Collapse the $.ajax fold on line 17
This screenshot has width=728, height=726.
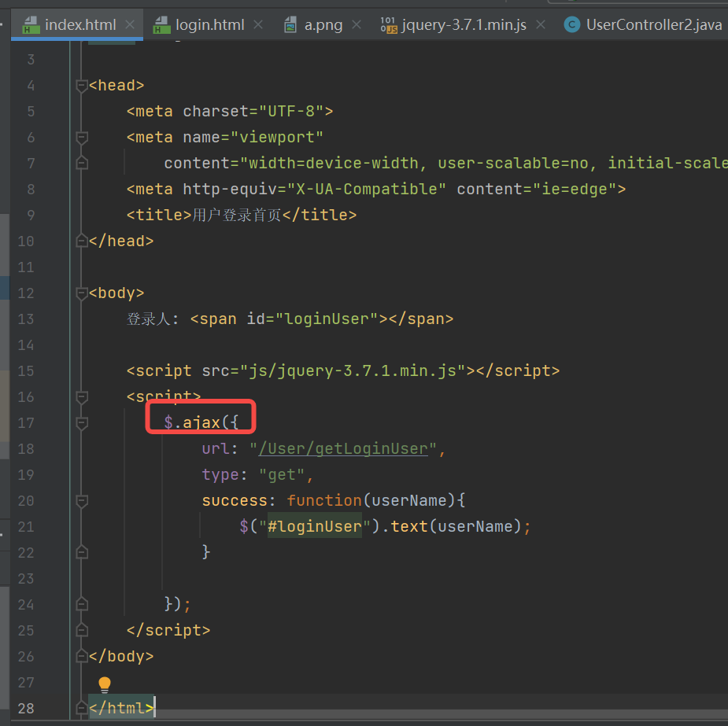(82, 423)
